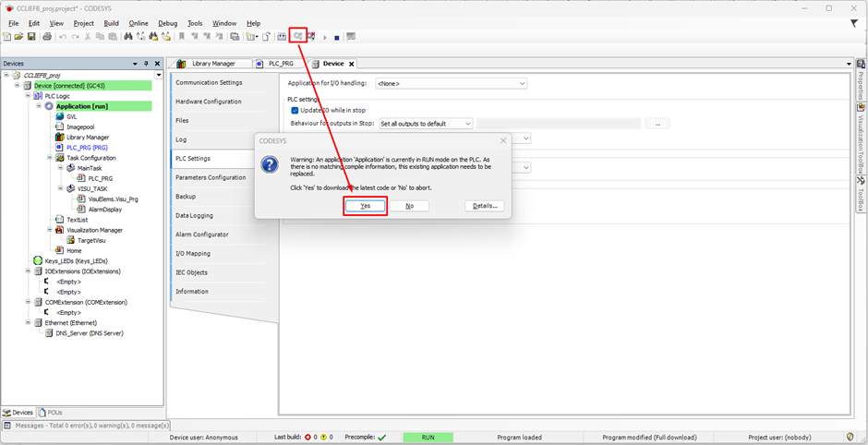868x445 pixels.
Task: Open the Tools menu
Action: (x=195, y=23)
